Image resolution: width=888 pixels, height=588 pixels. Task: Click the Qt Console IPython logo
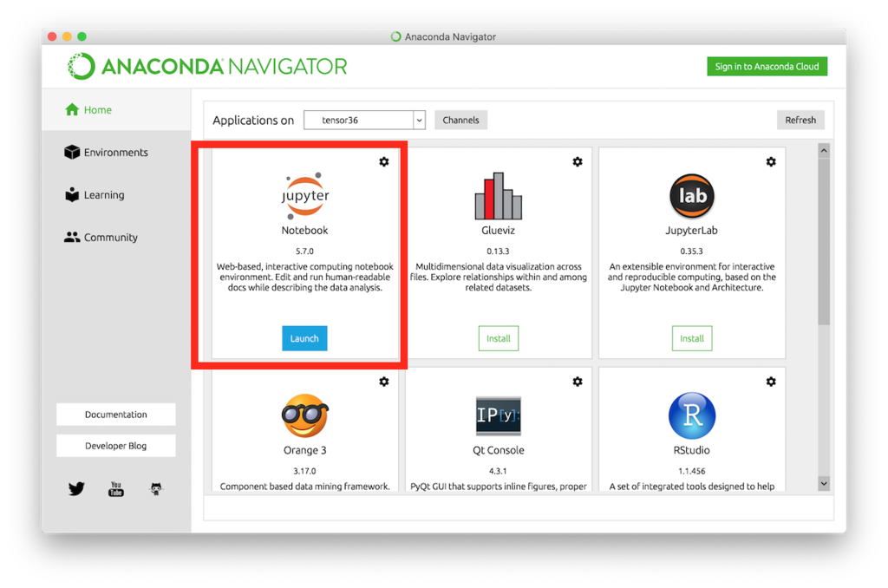(x=499, y=415)
